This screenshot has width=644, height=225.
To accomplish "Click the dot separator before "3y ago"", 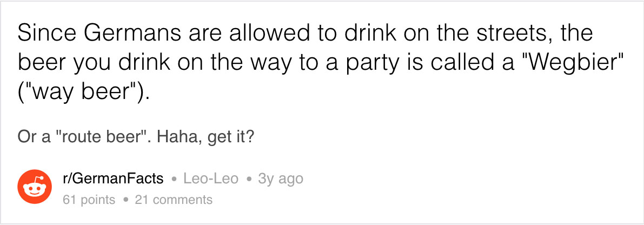I will coord(248,179).
